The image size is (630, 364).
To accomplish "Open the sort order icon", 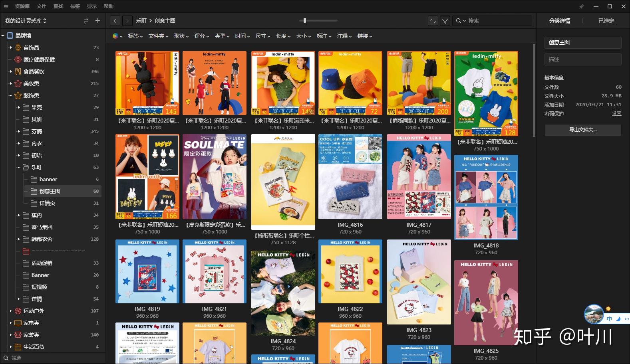I will (433, 21).
